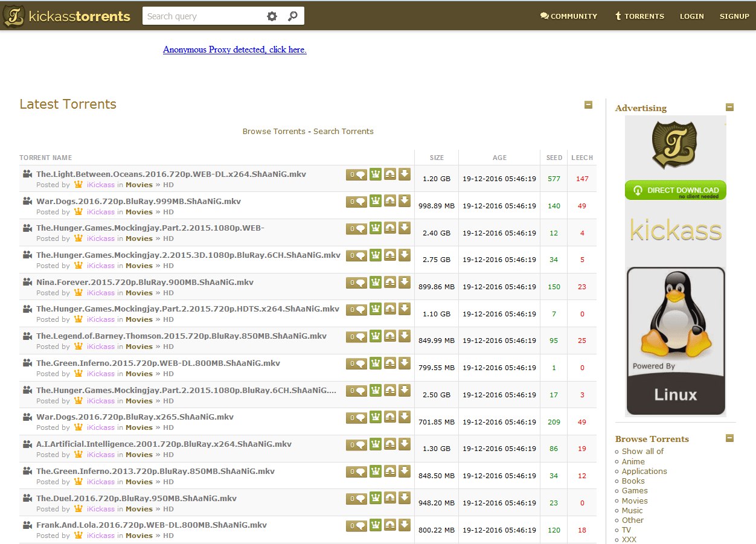Viewport: 756px width, 544px height.
Task: Open magnet link for The.Legend.of.Barney.Thomson
Action: click(390, 336)
